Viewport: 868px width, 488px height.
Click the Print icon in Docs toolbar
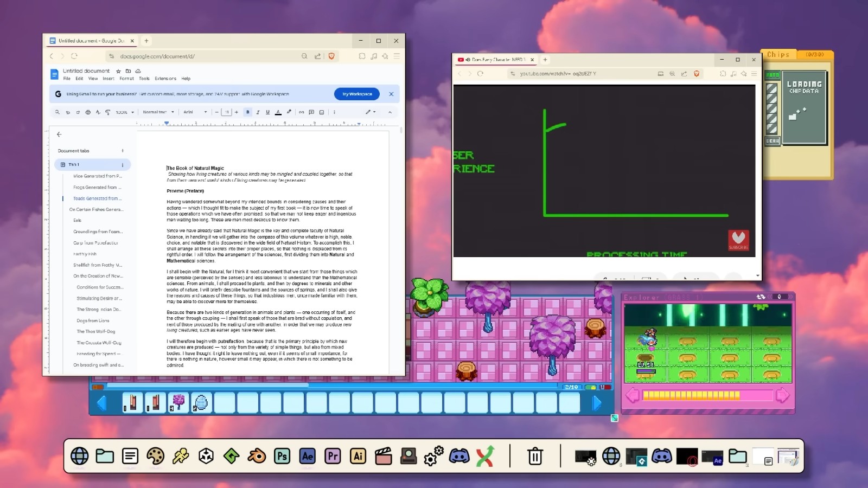[88, 112]
